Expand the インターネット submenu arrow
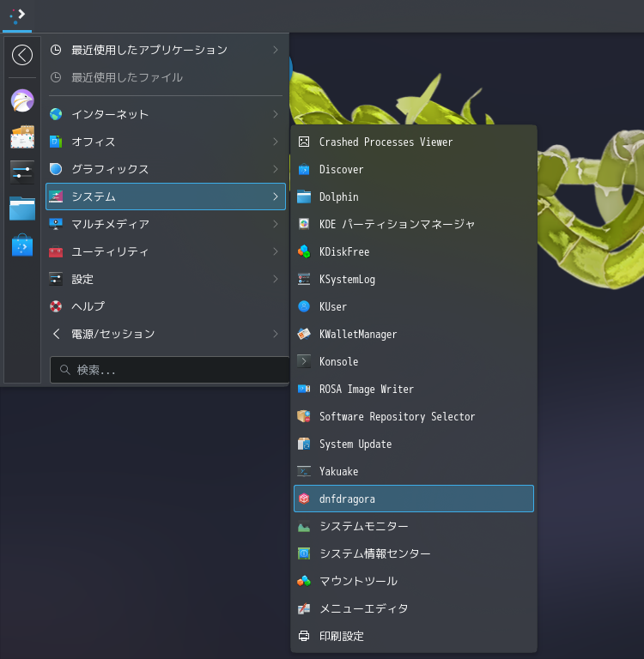 (x=276, y=114)
